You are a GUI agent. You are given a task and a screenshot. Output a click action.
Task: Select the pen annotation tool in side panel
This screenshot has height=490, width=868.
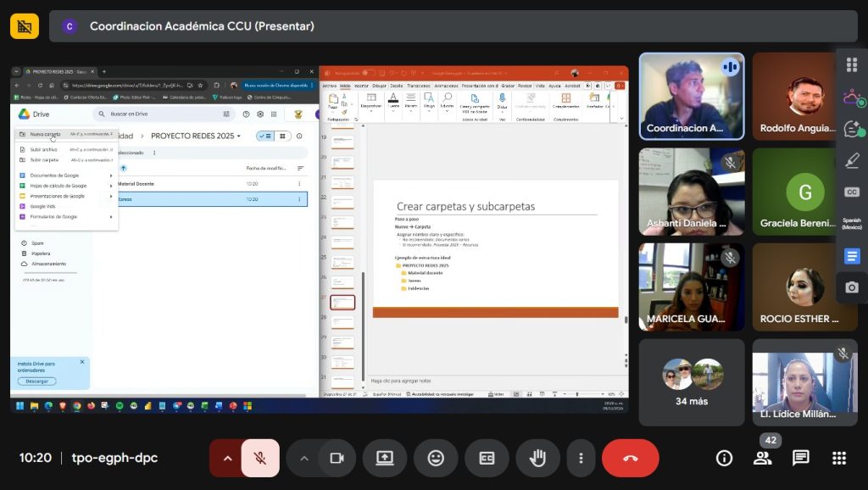(852, 161)
